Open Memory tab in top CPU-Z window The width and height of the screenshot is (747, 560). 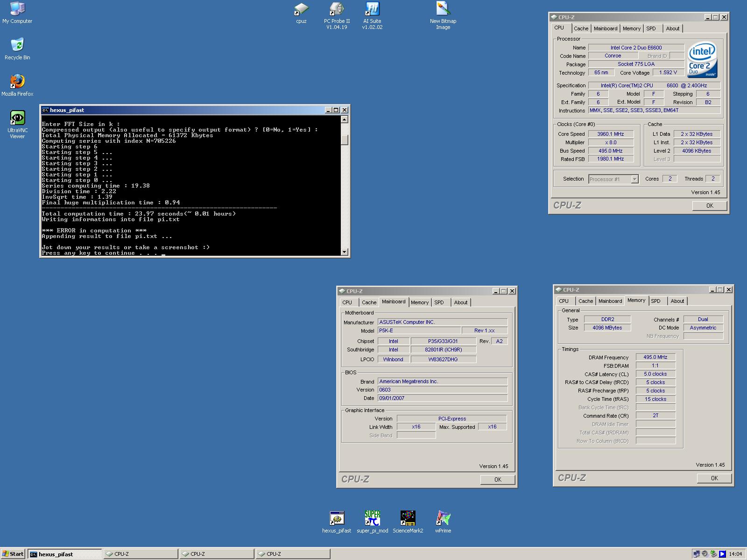(632, 28)
